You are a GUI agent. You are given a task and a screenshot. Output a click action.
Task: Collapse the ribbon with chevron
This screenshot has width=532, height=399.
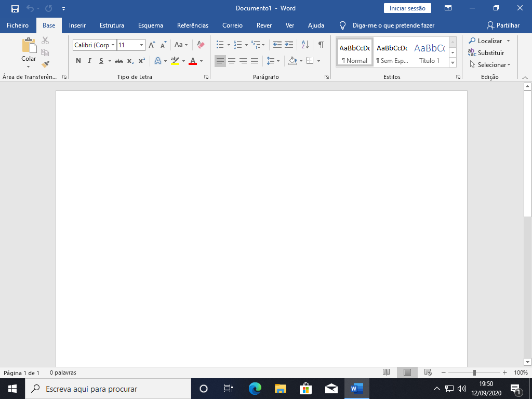525,78
